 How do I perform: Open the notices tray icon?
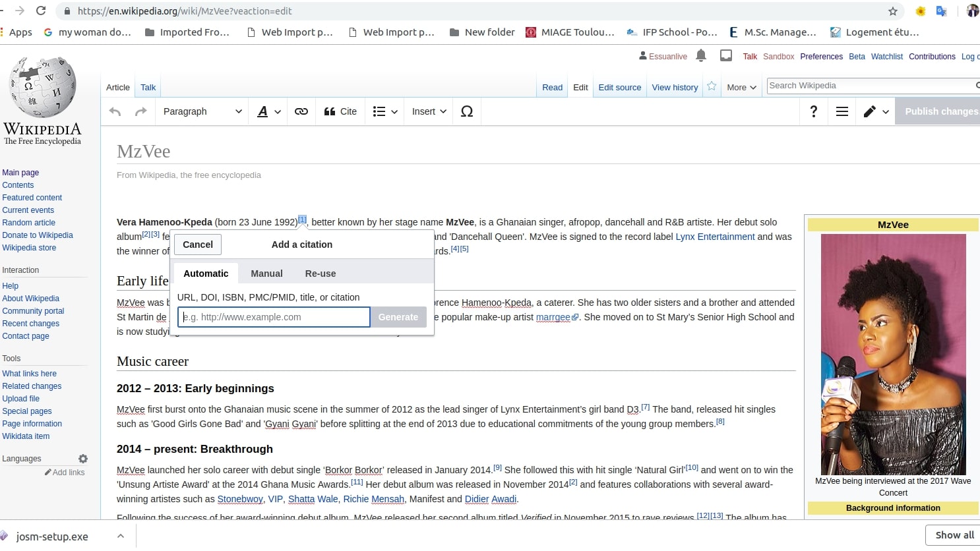coord(726,55)
